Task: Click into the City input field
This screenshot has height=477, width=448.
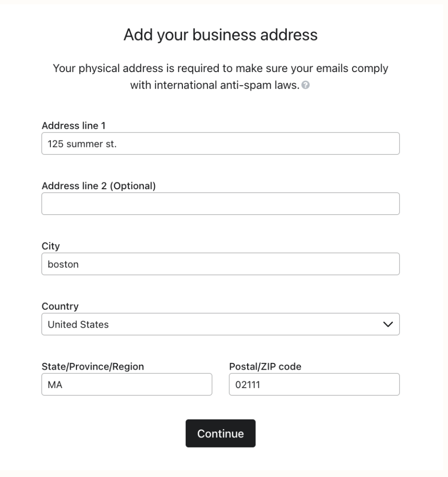Action: [x=220, y=264]
